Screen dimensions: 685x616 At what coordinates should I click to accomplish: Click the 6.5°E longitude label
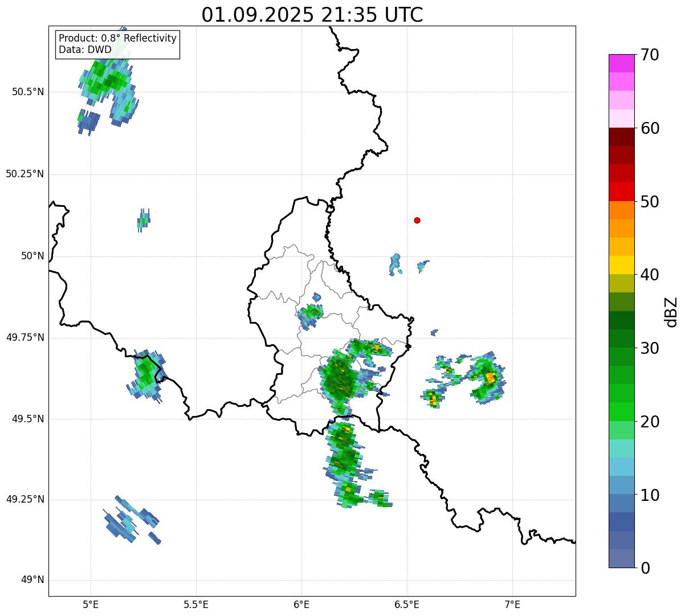[407, 604]
